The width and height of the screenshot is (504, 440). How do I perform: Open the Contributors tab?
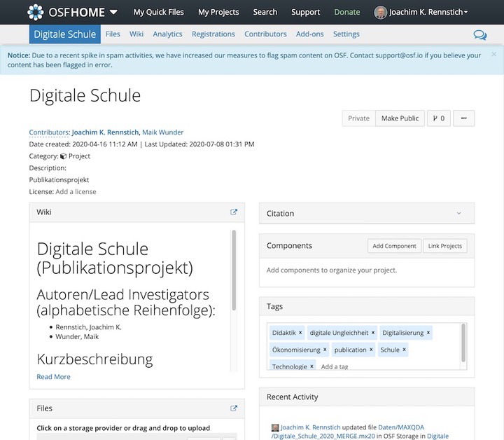pos(265,34)
